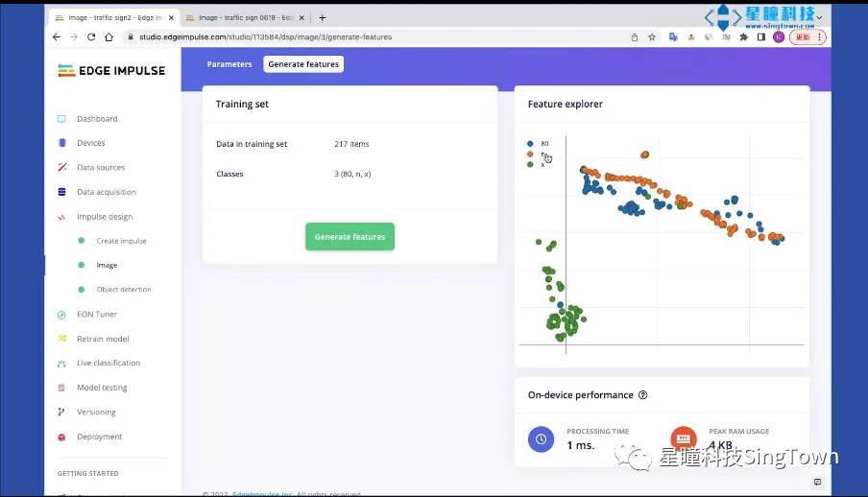Screen dimensions: 868x497
Task: Open the Object detection block
Action: 124,290
